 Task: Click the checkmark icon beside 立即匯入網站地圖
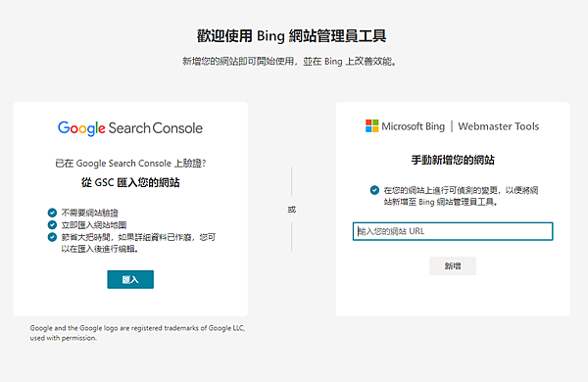click(52, 225)
